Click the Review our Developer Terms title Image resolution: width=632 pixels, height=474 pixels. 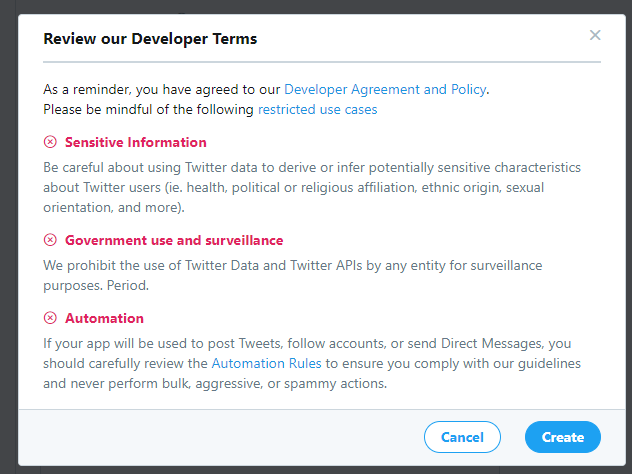[x=150, y=39]
